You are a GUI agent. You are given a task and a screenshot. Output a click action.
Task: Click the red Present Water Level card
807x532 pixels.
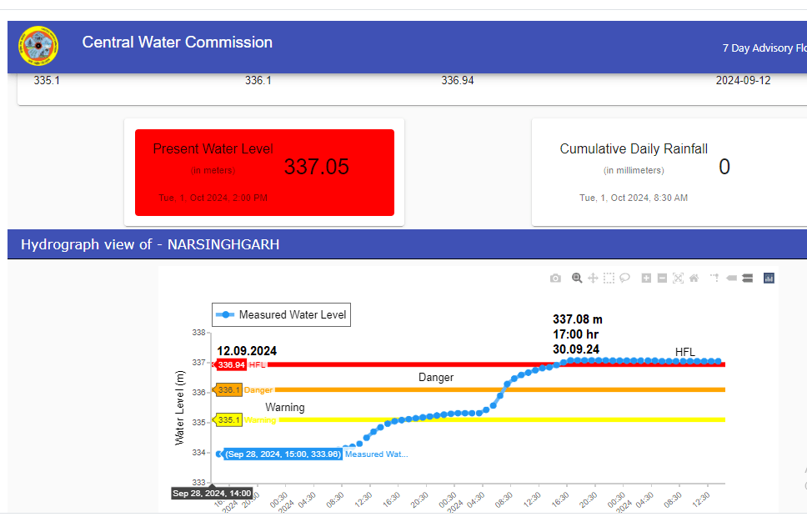point(264,173)
